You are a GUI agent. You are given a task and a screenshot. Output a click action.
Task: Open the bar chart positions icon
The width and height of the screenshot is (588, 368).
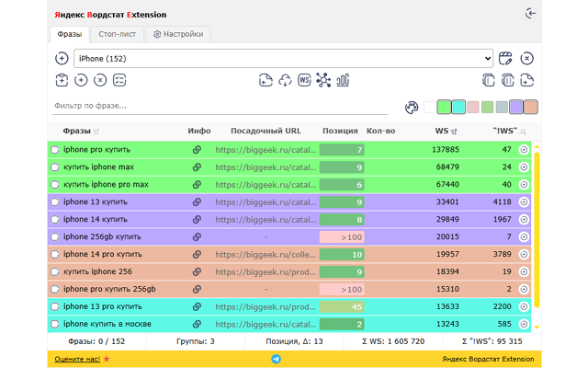[x=343, y=80]
